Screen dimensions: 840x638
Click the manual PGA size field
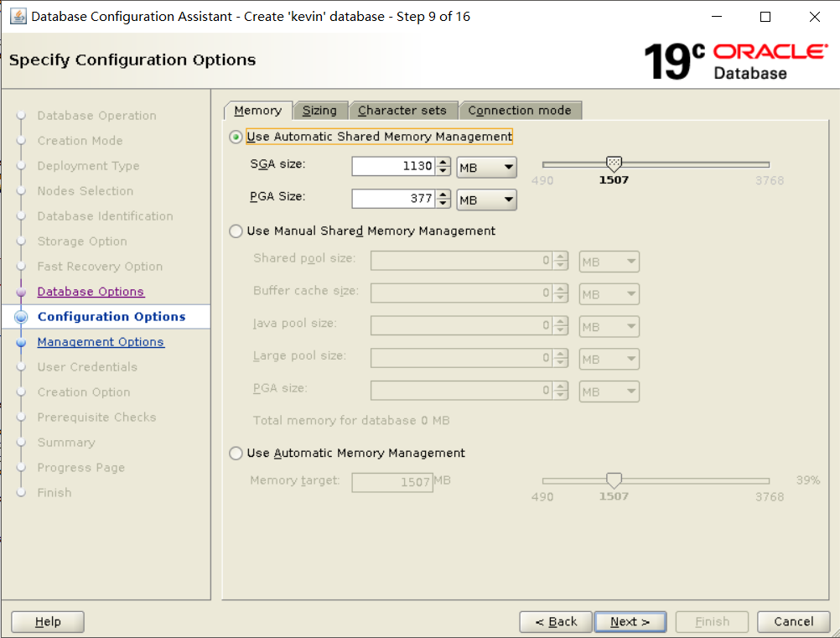click(x=462, y=391)
